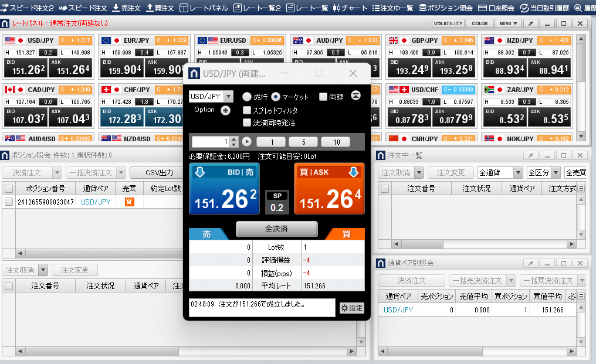Viewport: 596px width, 364px height.
Task: Click the lot quantity input field
Action: [210, 141]
